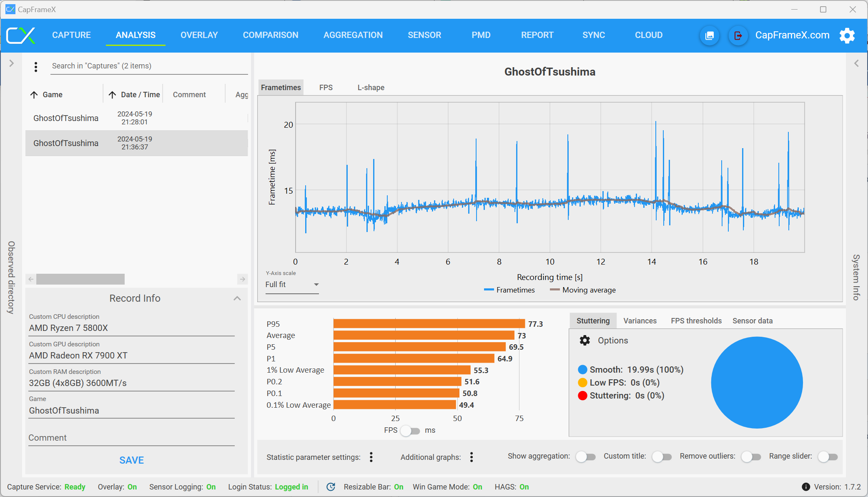Open Additional graphs three-dot menu
Viewport: 868px width, 497px height.
point(472,457)
